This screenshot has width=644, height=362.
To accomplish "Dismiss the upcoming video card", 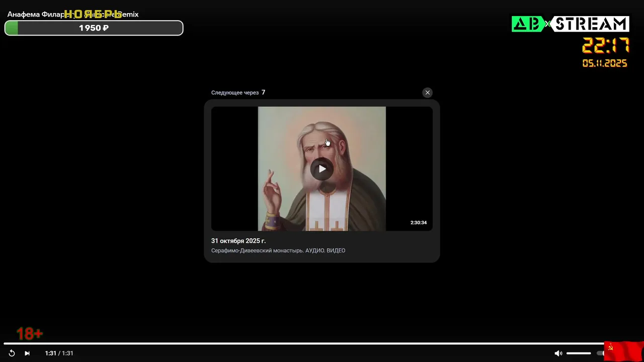I will (x=427, y=93).
